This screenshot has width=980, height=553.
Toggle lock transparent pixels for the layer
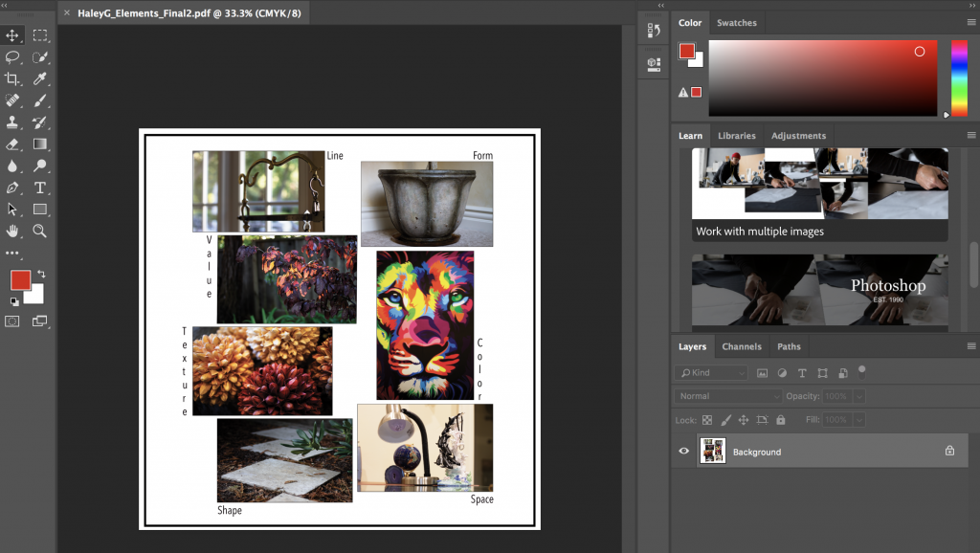[x=705, y=419]
